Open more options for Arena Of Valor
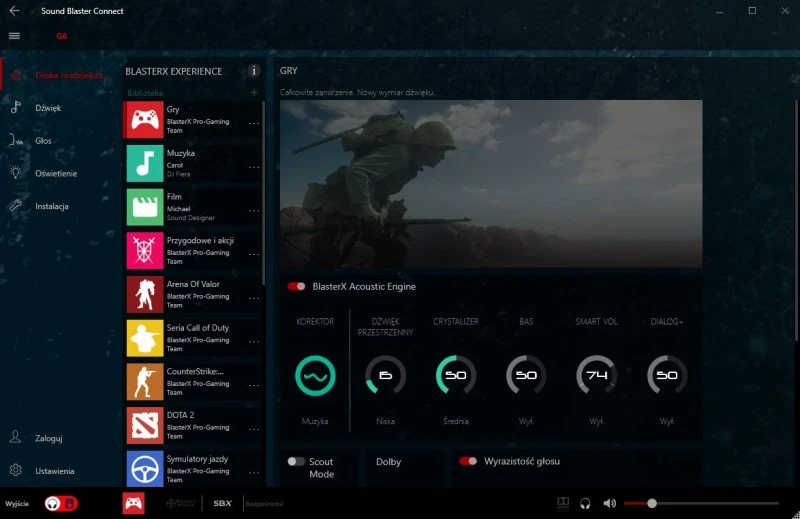Screen dimensions: 800x519 (254, 298)
